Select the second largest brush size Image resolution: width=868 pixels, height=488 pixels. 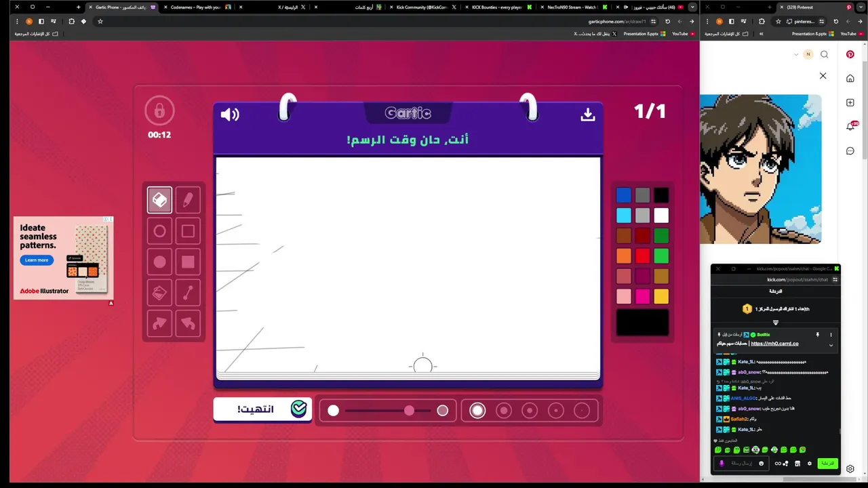pos(504,411)
